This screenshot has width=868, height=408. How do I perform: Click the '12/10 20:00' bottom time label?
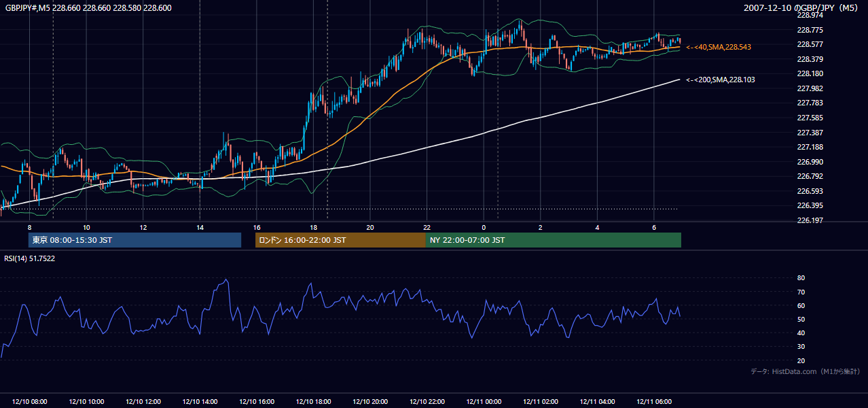coord(370,402)
